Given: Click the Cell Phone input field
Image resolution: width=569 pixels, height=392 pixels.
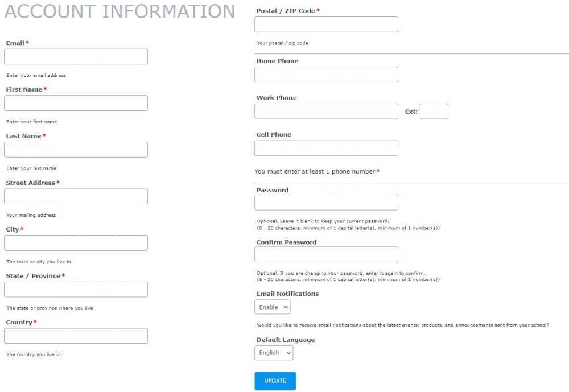Looking at the screenshot, I should [325, 148].
